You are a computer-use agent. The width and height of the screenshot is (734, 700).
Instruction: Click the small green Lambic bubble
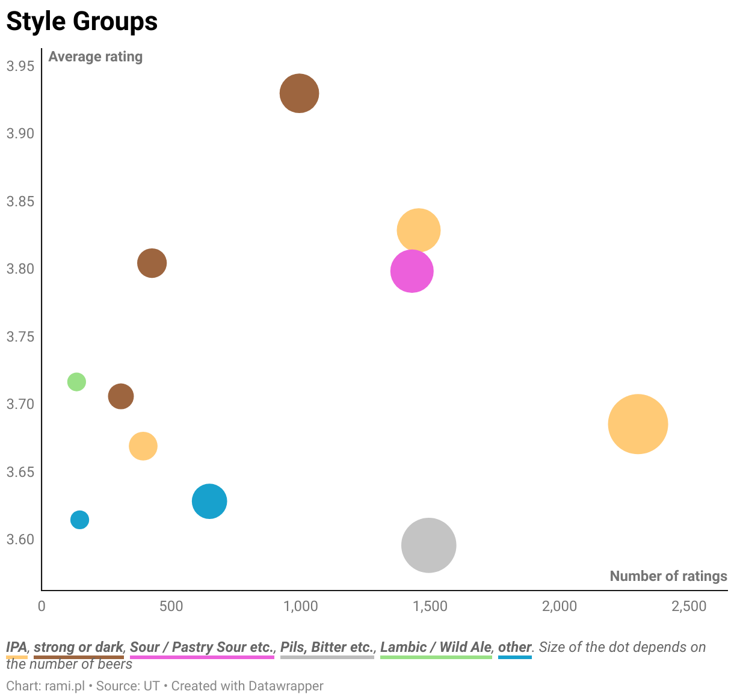76,382
